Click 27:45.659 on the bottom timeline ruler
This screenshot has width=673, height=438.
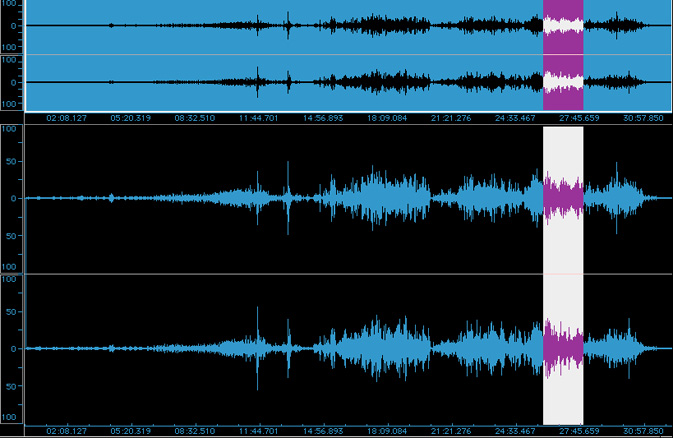pyautogui.click(x=578, y=431)
